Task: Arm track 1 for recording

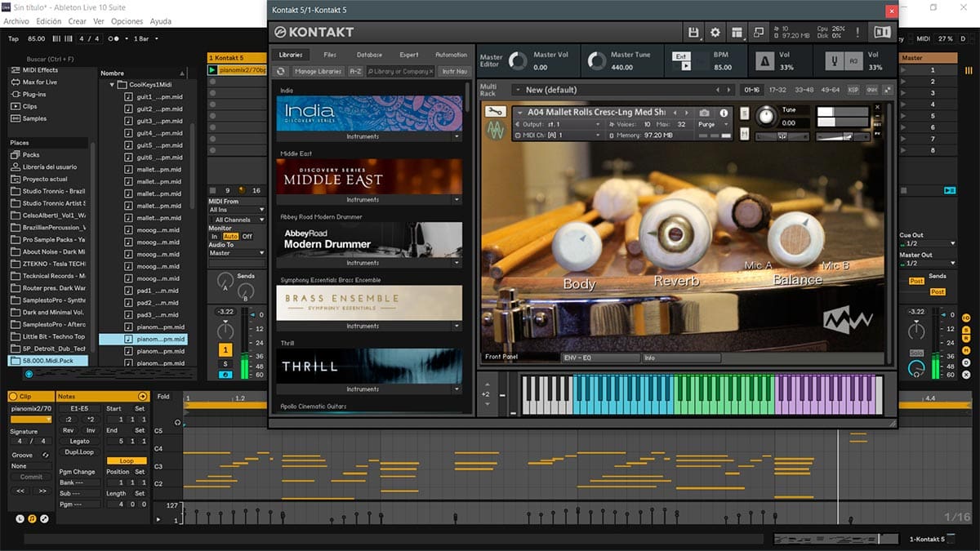Action: click(x=225, y=375)
